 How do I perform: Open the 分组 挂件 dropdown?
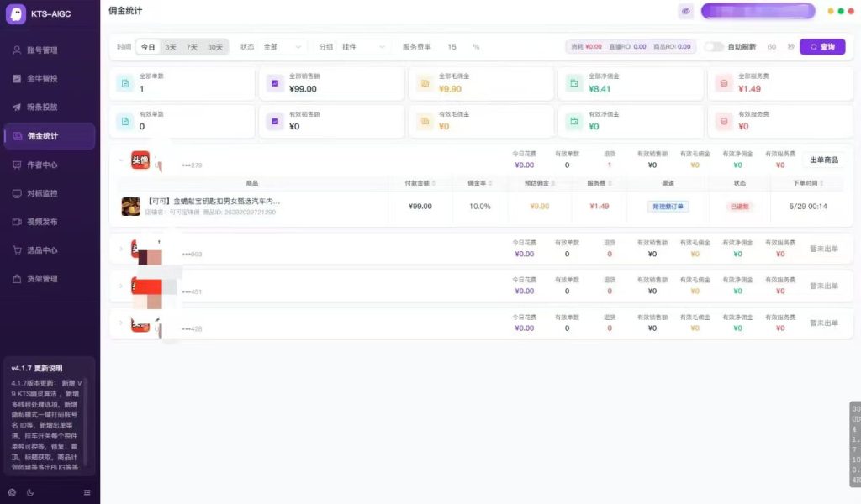tap(363, 46)
